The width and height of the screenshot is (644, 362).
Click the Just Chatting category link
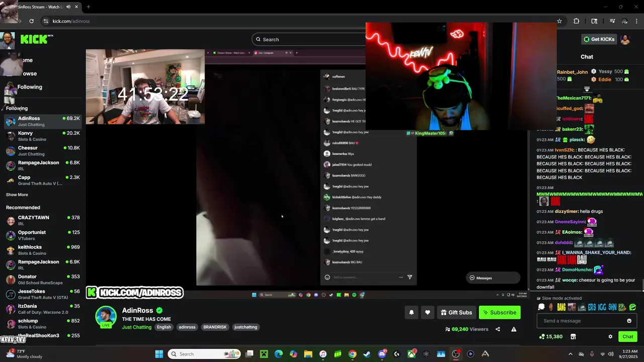coord(136,327)
